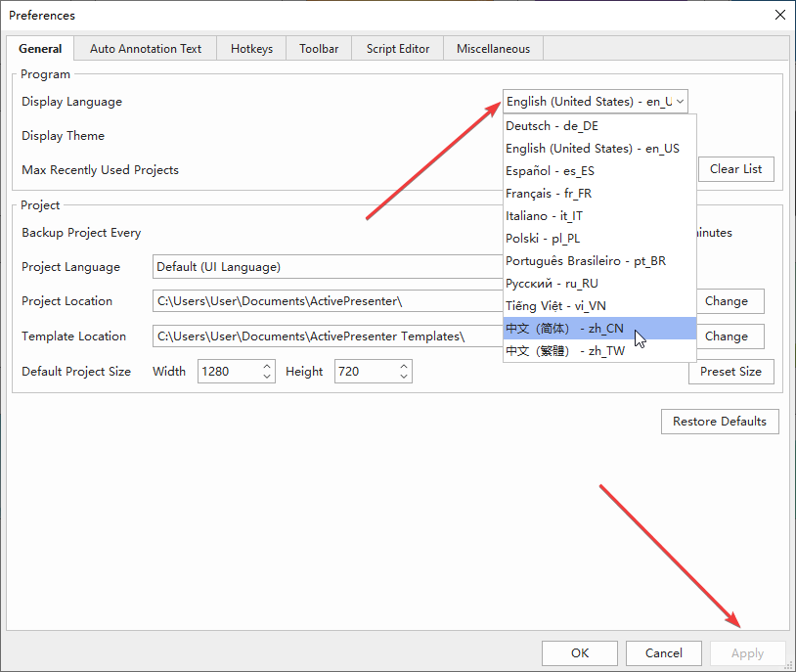Click the Restore Defaults button
Image resolution: width=796 pixels, height=672 pixels.
[x=720, y=422]
